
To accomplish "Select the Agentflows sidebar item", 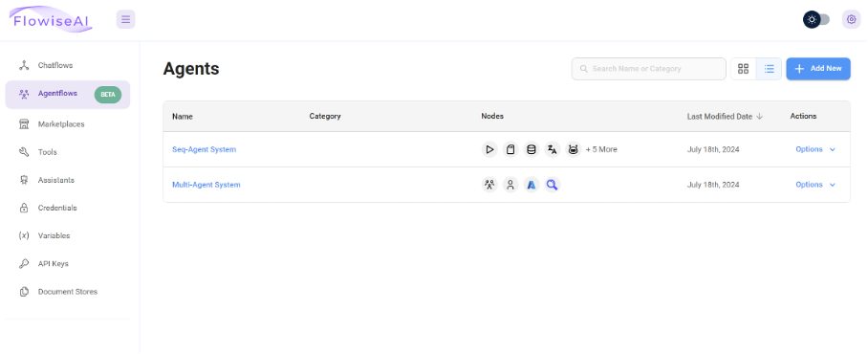I will point(68,94).
